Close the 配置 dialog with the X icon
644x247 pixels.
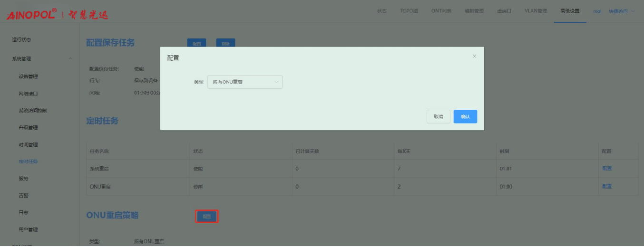pyautogui.click(x=474, y=56)
